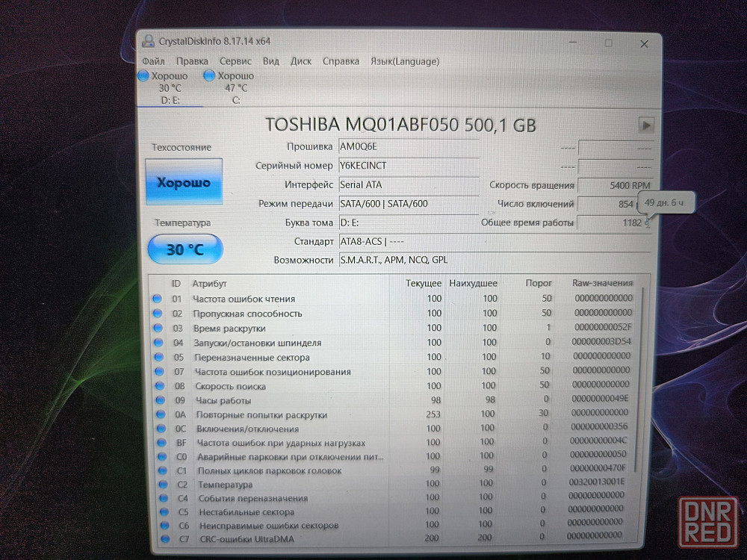Open the Язык(Language) menu

405,61
